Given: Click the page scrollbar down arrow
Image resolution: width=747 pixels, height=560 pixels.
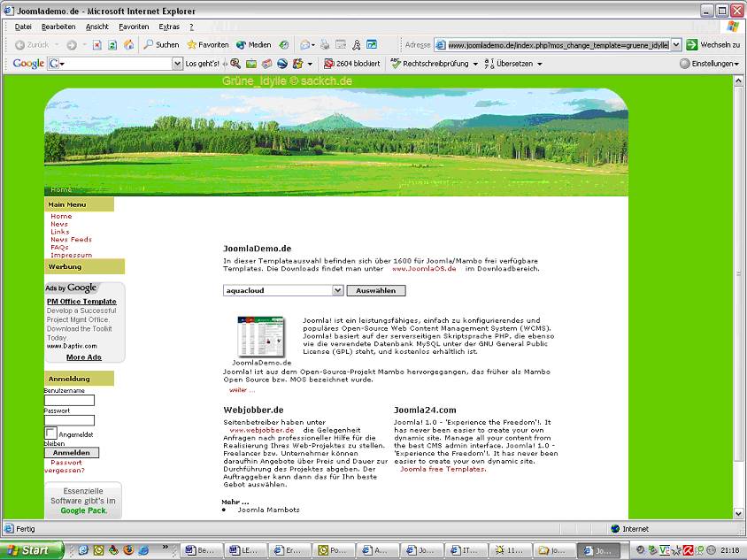Looking at the screenshot, I should (738, 513).
